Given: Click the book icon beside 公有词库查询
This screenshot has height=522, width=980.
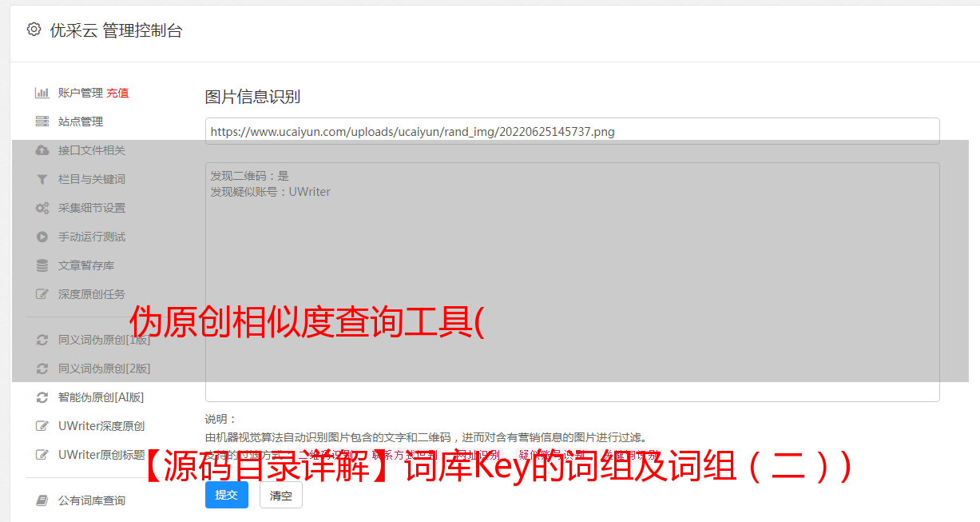Looking at the screenshot, I should tap(42, 500).
